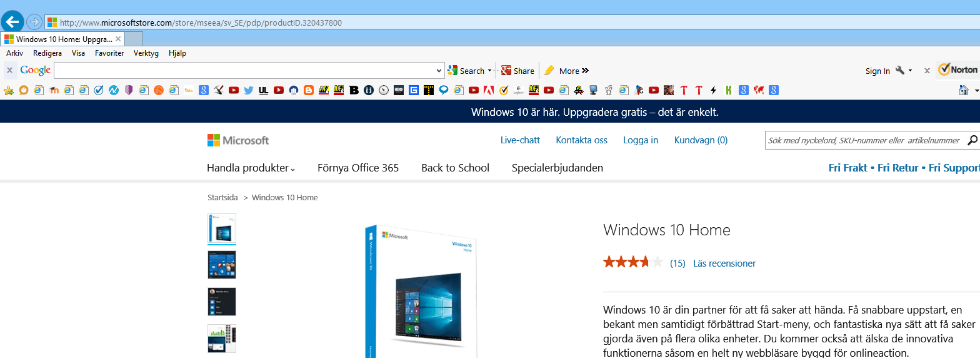Open the HBO favorite shortcut
Screen dimensions: 980x358
pos(398,90)
